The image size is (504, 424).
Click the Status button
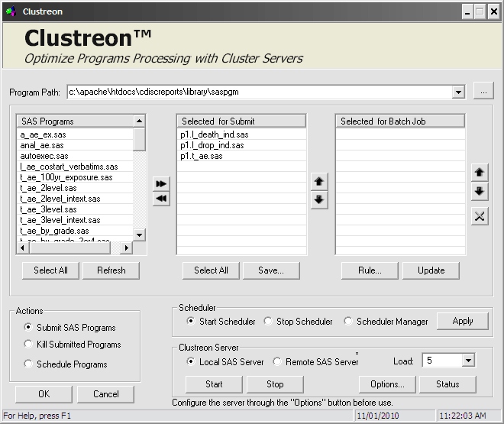[447, 384]
